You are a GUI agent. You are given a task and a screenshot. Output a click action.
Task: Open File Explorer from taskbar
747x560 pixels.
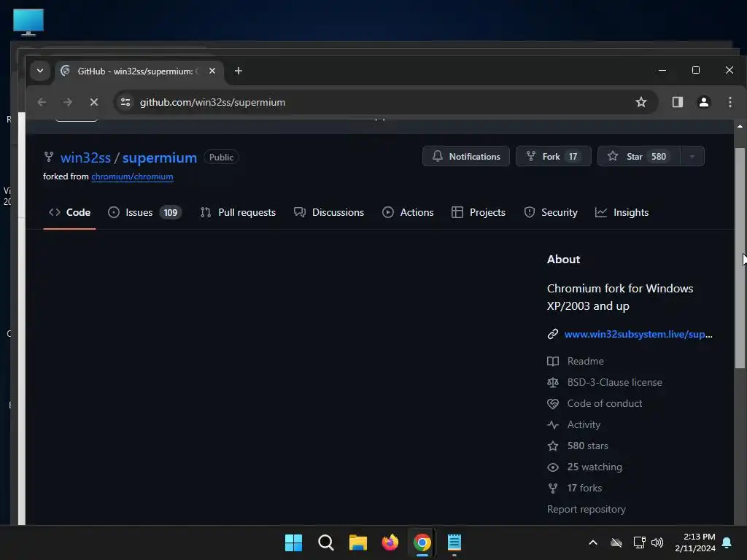[x=357, y=542]
